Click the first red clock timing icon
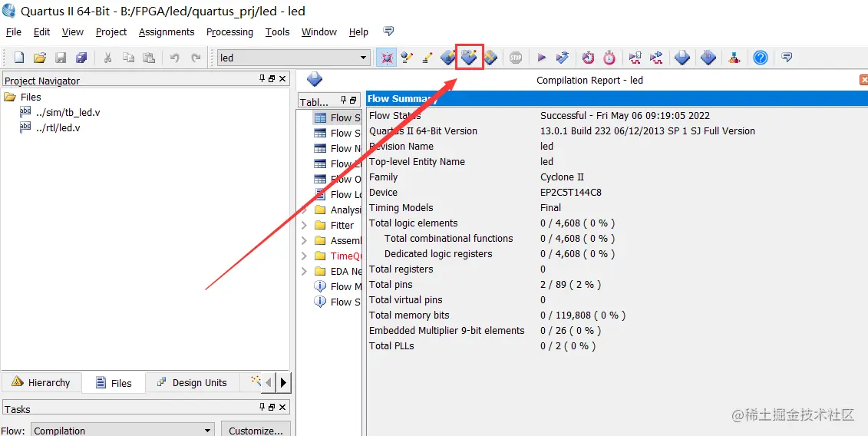Image resolution: width=868 pixels, height=436 pixels. coord(589,58)
